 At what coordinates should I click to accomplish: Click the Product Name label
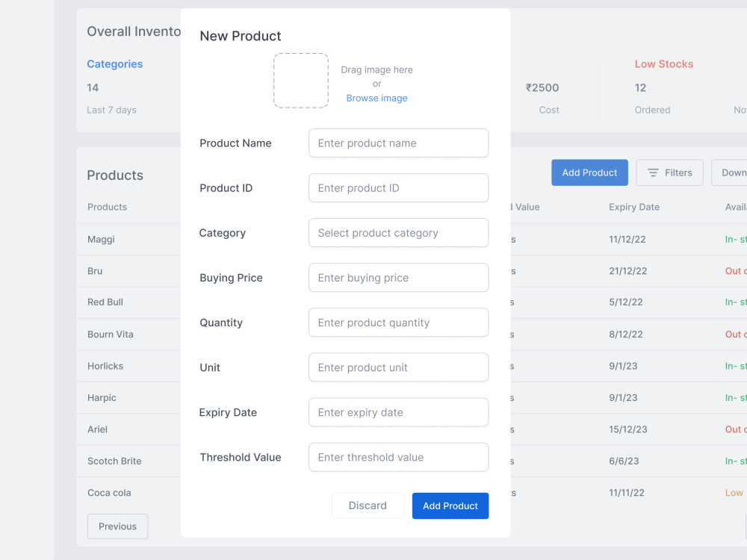[x=235, y=143]
